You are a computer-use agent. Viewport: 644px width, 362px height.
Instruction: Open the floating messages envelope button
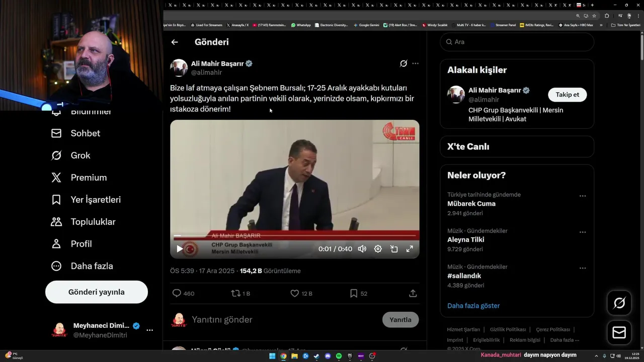point(619,333)
